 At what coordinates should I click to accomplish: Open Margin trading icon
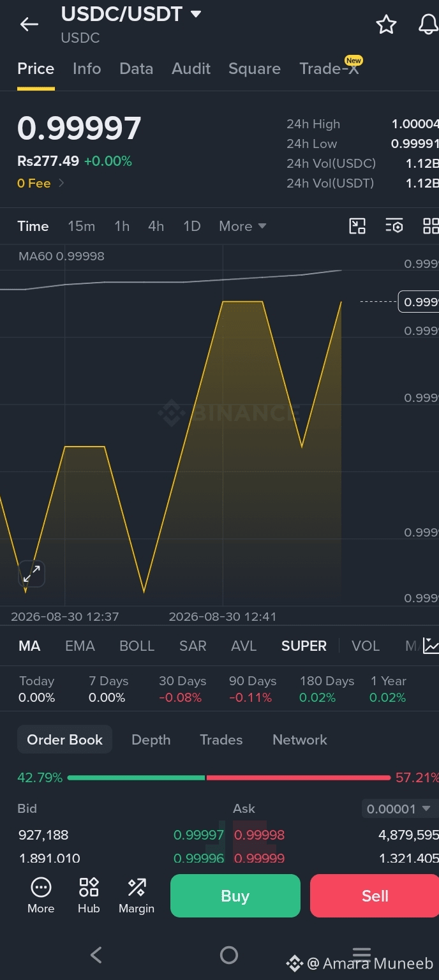137,895
